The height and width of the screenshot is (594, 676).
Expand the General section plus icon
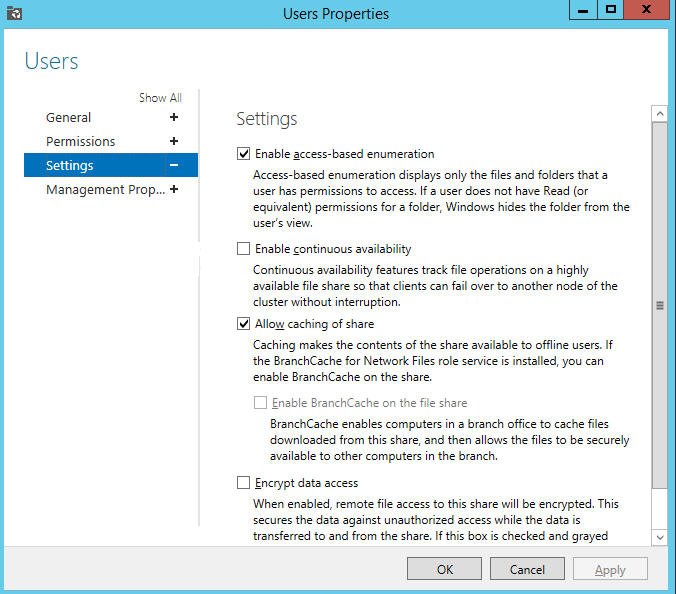point(174,117)
